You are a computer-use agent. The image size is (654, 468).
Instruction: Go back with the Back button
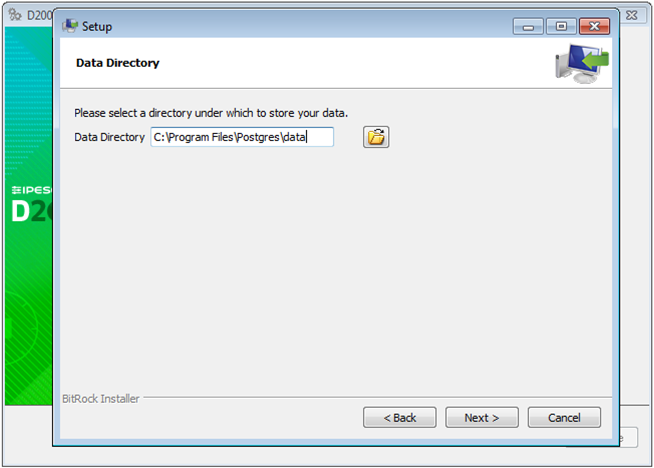point(399,417)
